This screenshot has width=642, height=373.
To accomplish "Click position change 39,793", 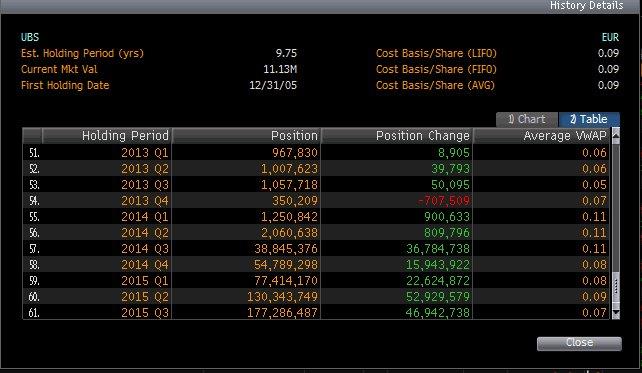I will click(x=450, y=169).
